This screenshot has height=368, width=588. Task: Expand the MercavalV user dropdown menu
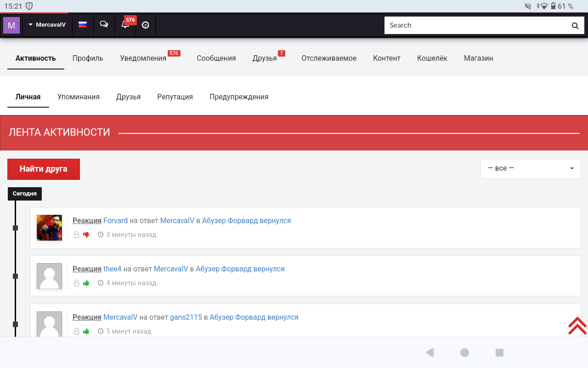pyautogui.click(x=47, y=25)
